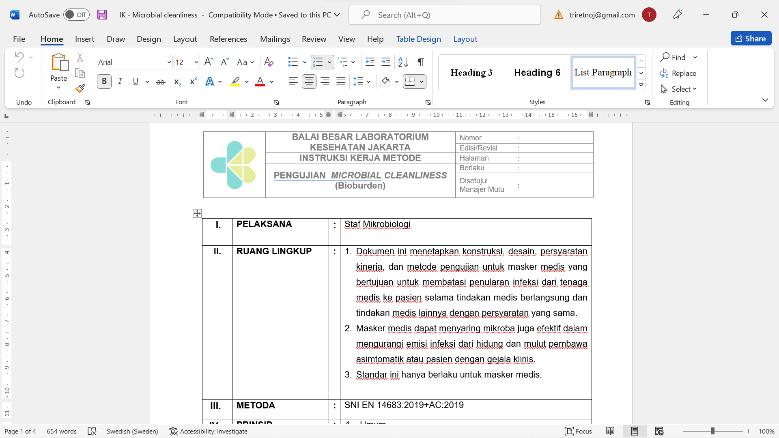Open Focus mode in status bar
This screenshot has width=779, height=438.
(579, 431)
